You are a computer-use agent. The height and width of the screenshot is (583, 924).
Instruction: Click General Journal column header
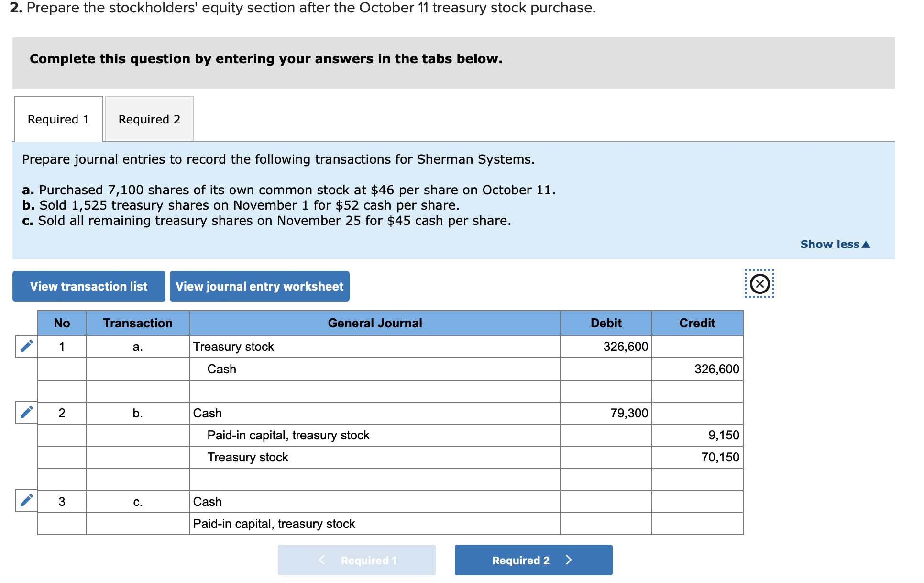(374, 323)
